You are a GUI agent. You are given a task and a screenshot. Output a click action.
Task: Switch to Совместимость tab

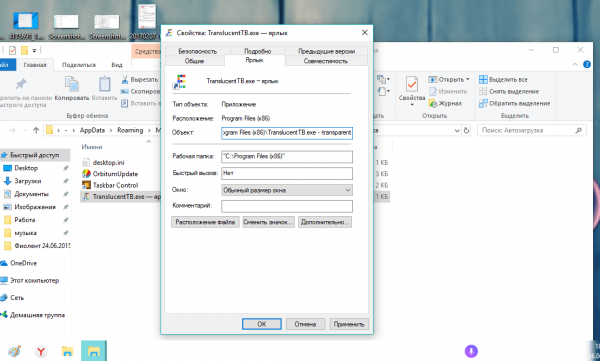coord(326,61)
